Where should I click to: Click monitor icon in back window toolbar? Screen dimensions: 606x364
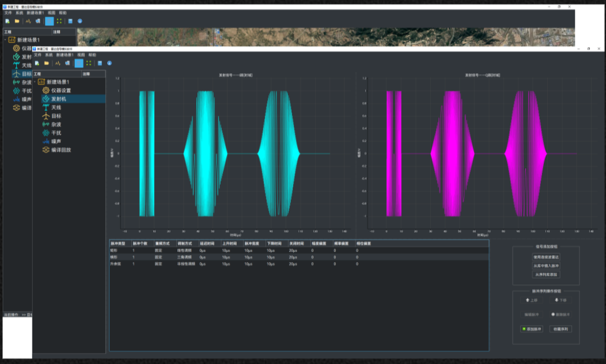coord(38,21)
